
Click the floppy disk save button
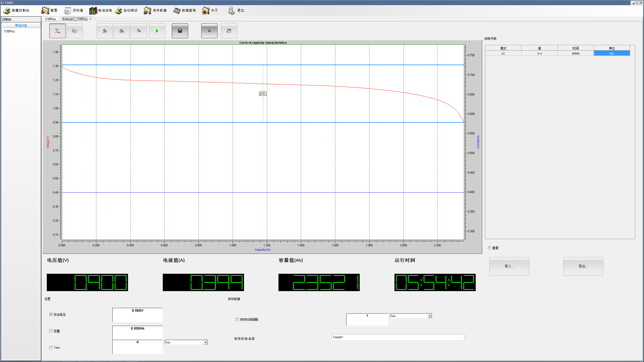[180, 31]
